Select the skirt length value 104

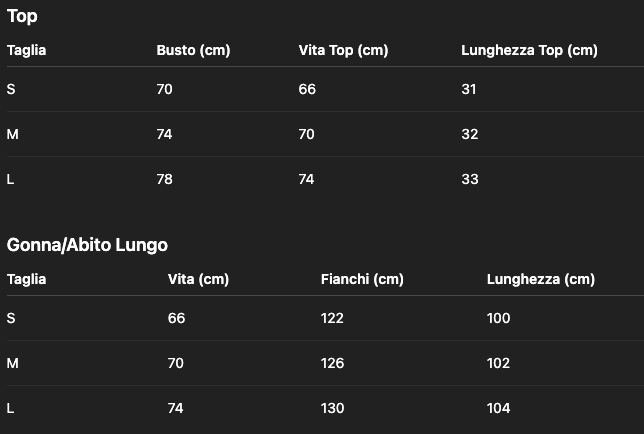(498, 408)
